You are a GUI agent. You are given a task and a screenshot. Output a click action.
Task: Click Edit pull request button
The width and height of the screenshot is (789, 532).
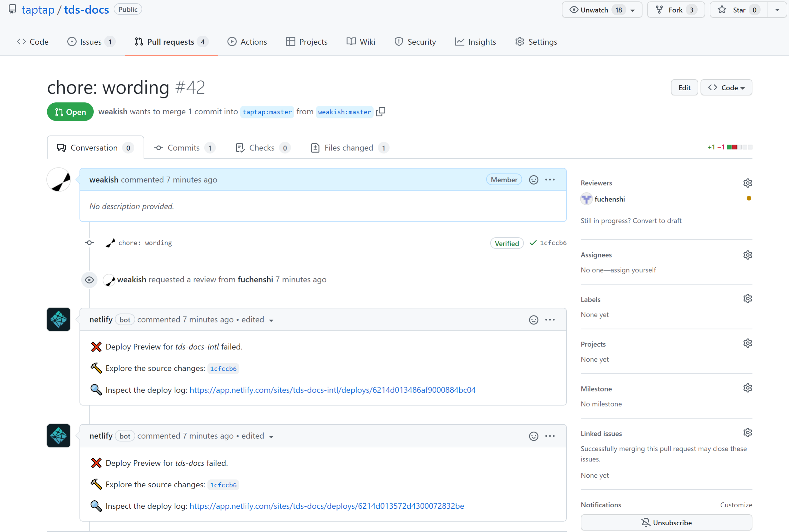tap(684, 87)
